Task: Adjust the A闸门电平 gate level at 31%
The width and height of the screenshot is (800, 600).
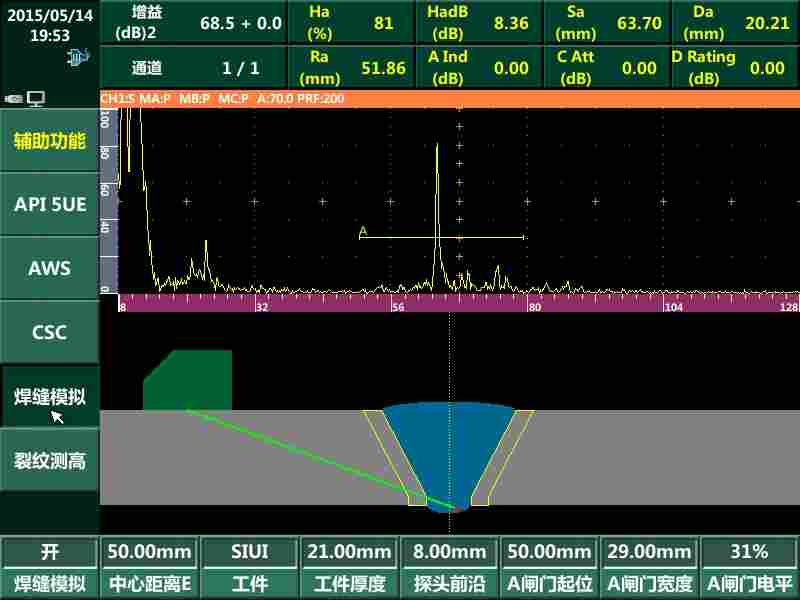Action: 748,551
